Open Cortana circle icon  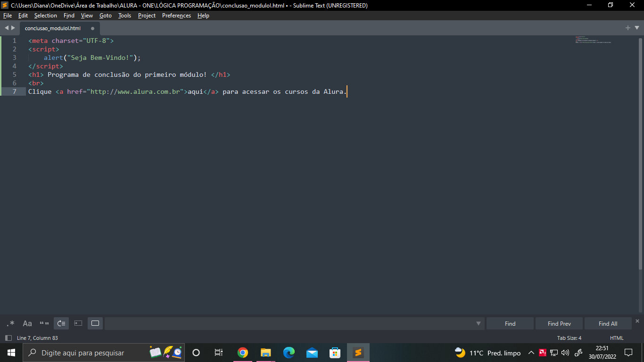pos(196,353)
